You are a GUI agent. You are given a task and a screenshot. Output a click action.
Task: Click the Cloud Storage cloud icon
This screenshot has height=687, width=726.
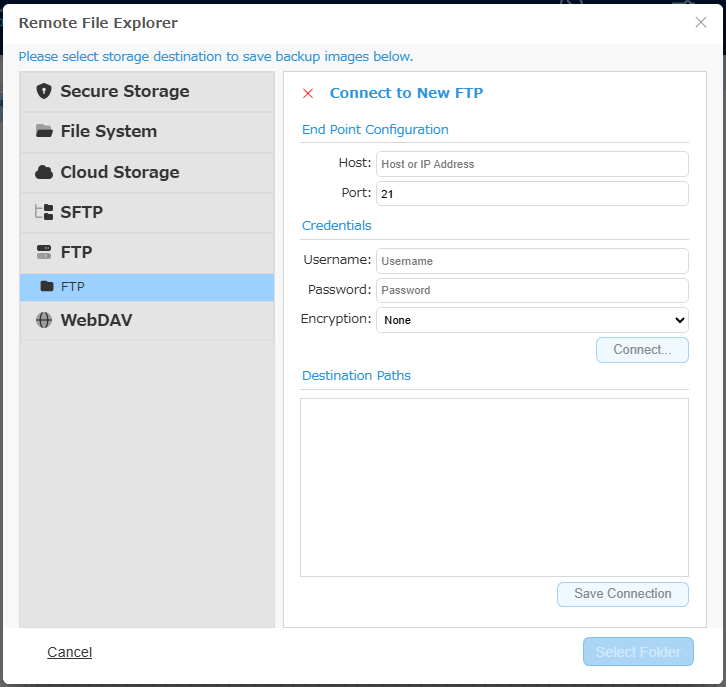pos(44,172)
